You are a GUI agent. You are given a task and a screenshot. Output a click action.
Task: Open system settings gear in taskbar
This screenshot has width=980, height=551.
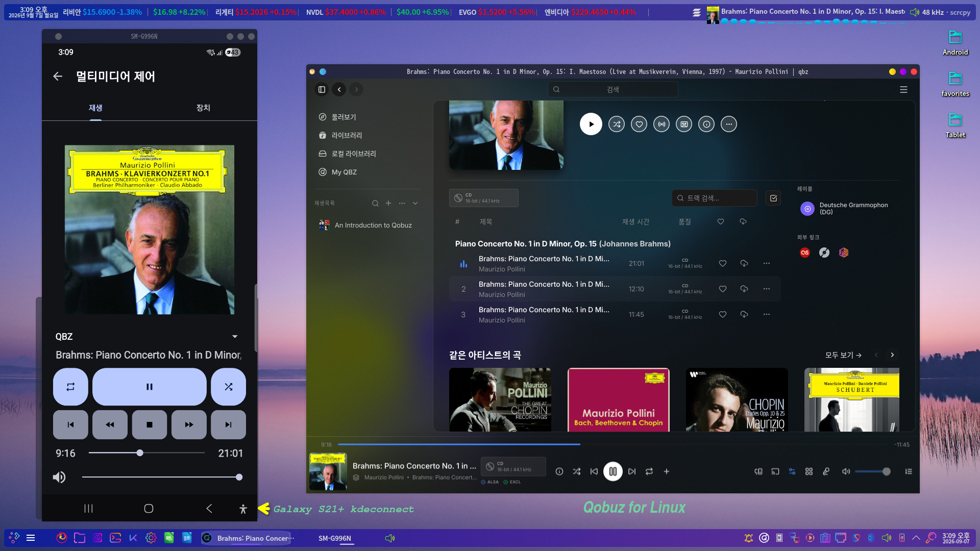tap(151, 538)
